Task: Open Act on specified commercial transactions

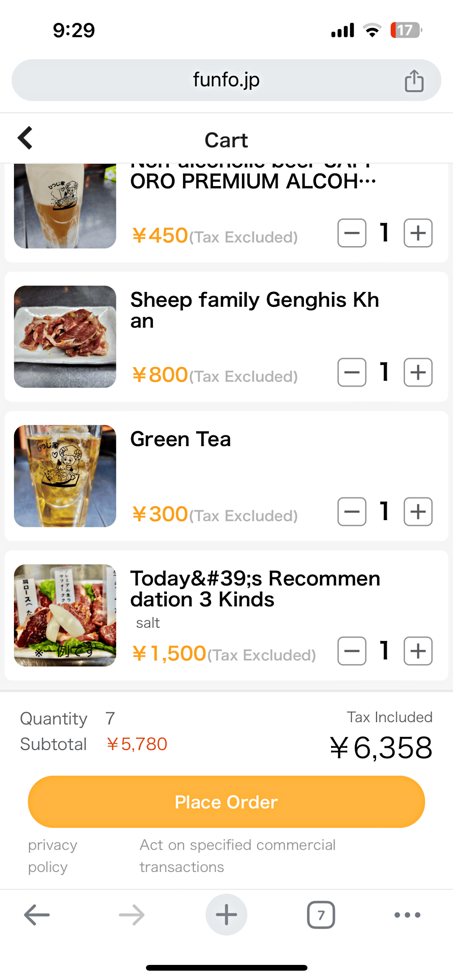Action: pyautogui.click(x=237, y=855)
